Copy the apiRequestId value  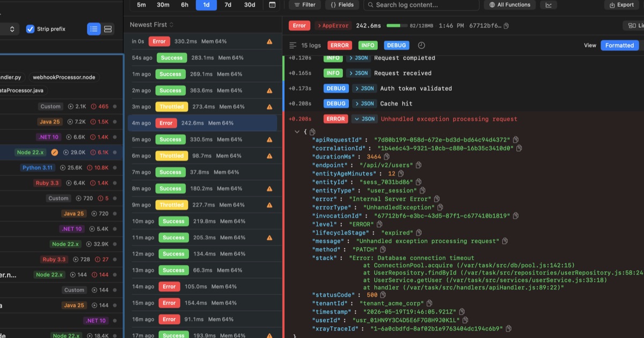point(516,140)
